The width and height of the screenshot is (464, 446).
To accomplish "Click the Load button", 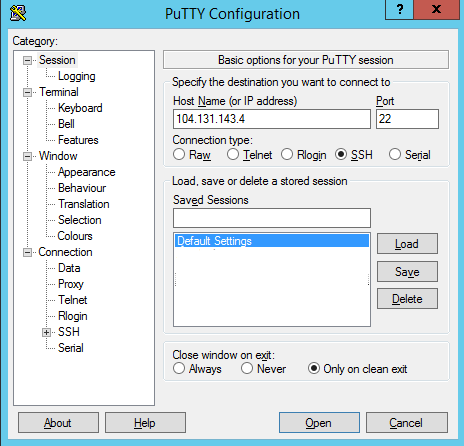I will (407, 244).
